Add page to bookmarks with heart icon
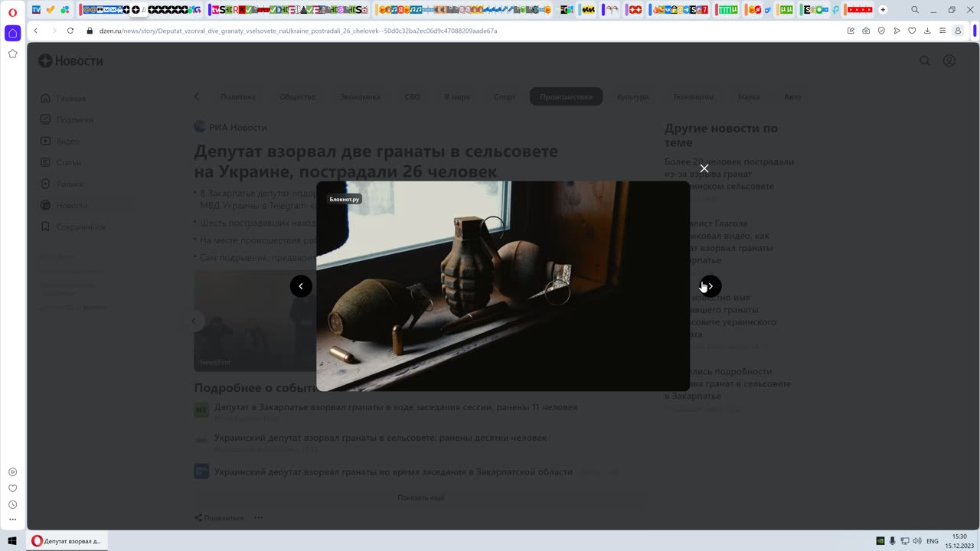The height and width of the screenshot is (551, 980). pos(912,31)
